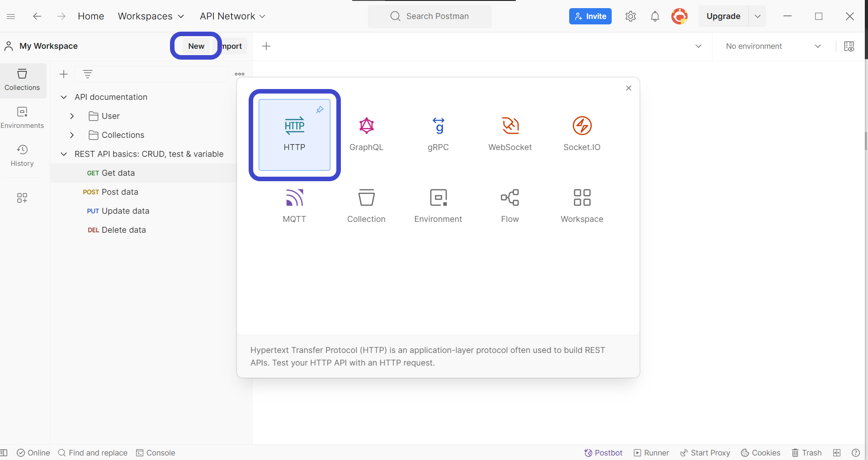Screen dimensions: 868x460
Task: Choose the GraphQL request option
Action: (366, 135)
